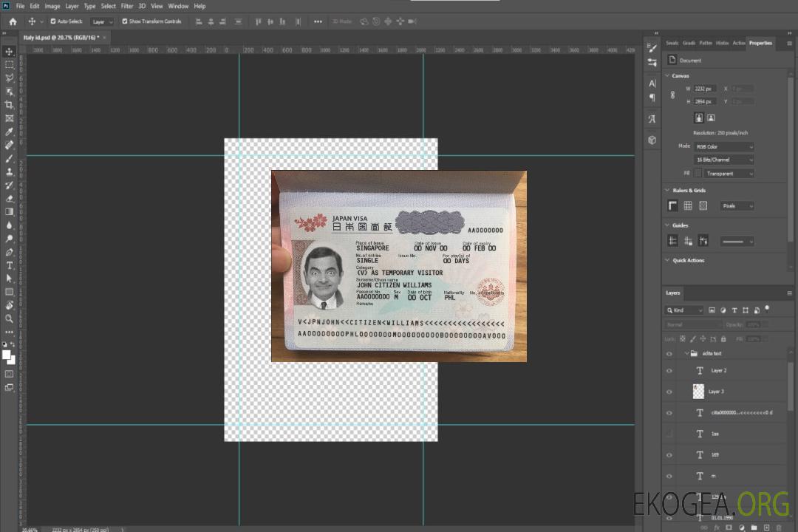Toggle rulers button in Rulers & Grids
This screenshot has height=532, width=798.
pos(672,205)
